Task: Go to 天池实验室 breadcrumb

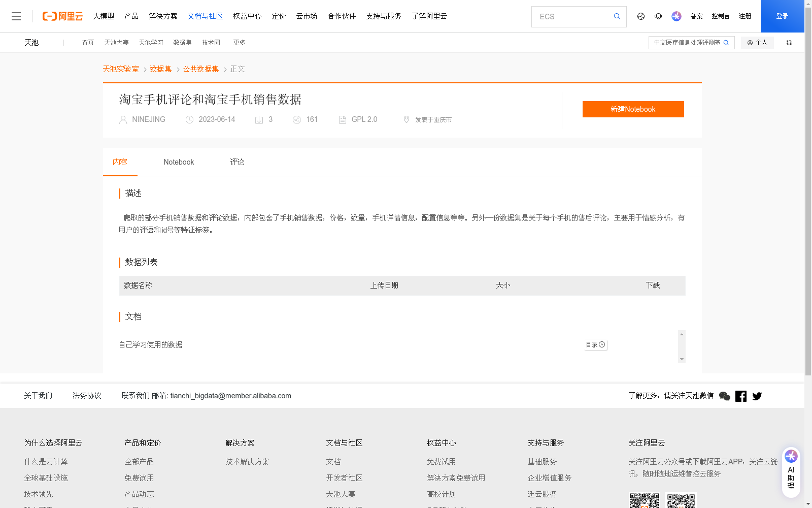Action: 121,69
